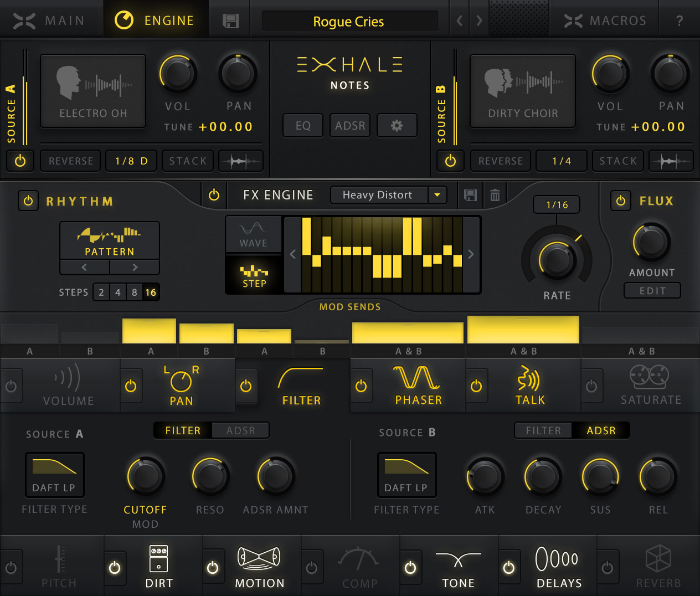This screenshot has width=700, height=596.
Task: Open the settings gear in the NOTES panel
Action: click(397, 125)
